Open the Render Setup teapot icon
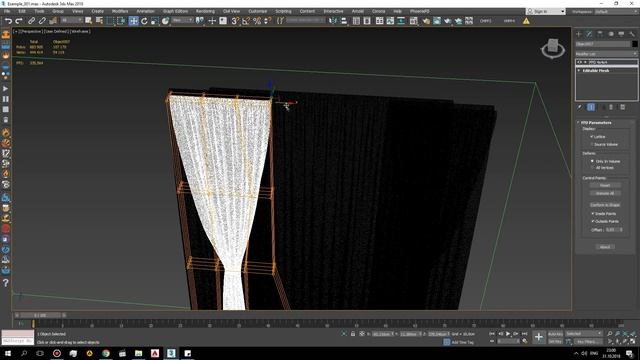 [x=426, y=20]
